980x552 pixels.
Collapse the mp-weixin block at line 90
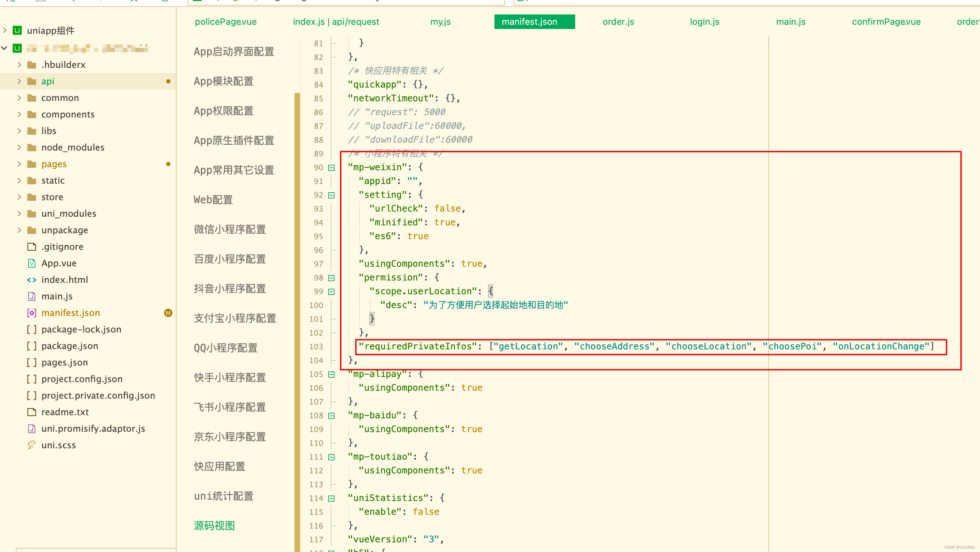[x=331, y=168]
